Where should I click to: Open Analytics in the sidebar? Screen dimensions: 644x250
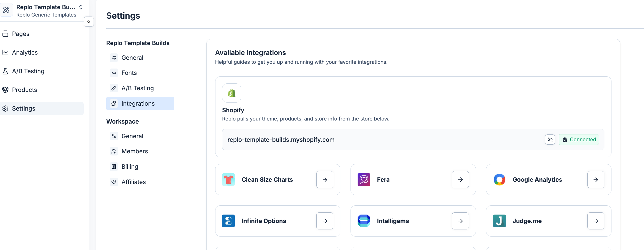click(x=25, y=52)
